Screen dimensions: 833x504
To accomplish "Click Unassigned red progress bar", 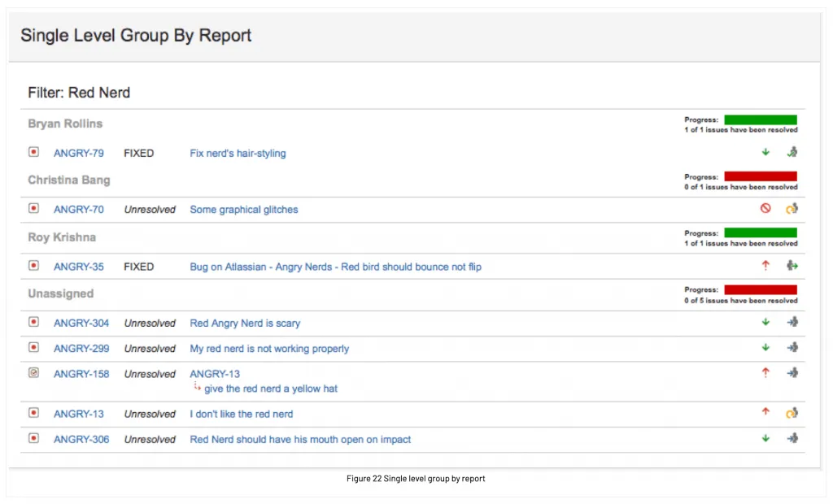I will click(x=761, y=289).
